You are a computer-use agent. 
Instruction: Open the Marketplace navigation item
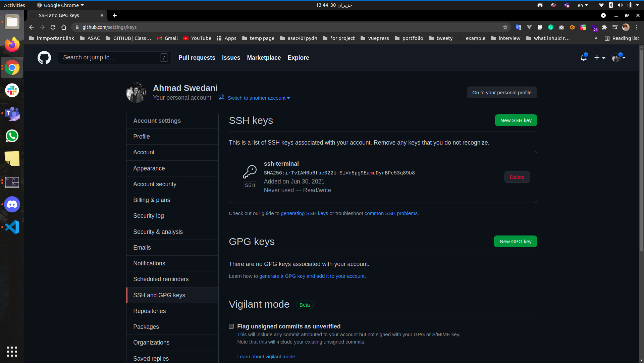point(264,57)
